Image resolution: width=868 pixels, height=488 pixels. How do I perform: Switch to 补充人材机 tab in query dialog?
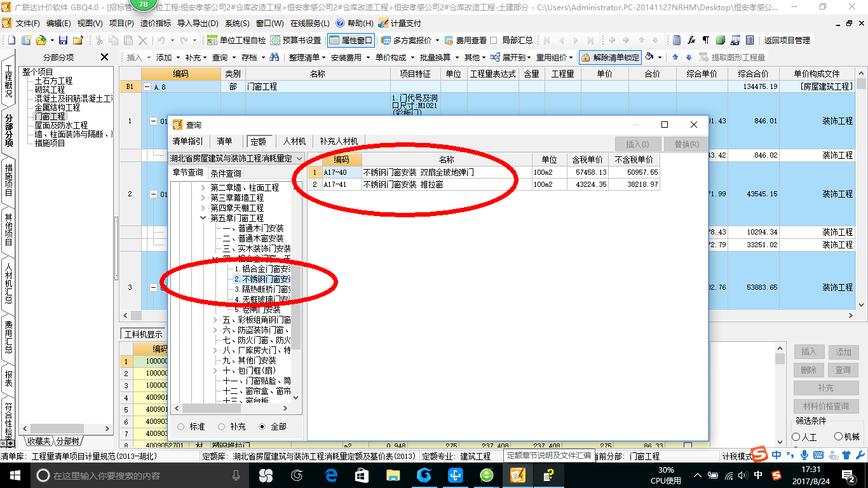(x=339, y=141)
